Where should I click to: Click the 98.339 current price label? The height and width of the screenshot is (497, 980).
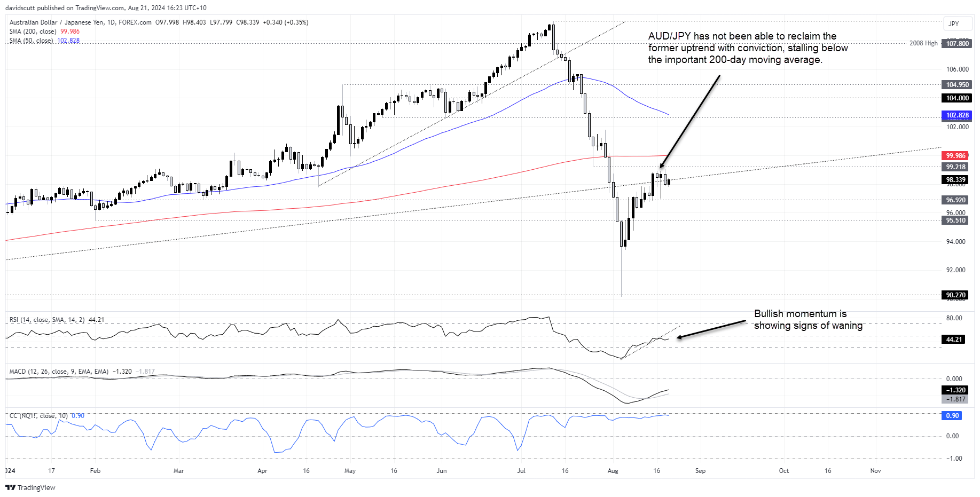pyautogui.click(x=955, y=180)
